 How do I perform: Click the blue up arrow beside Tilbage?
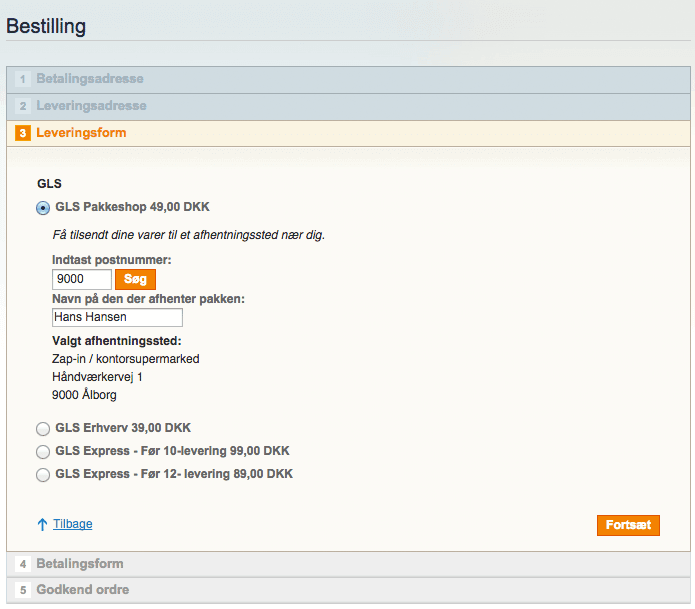[x=43, y=524]
